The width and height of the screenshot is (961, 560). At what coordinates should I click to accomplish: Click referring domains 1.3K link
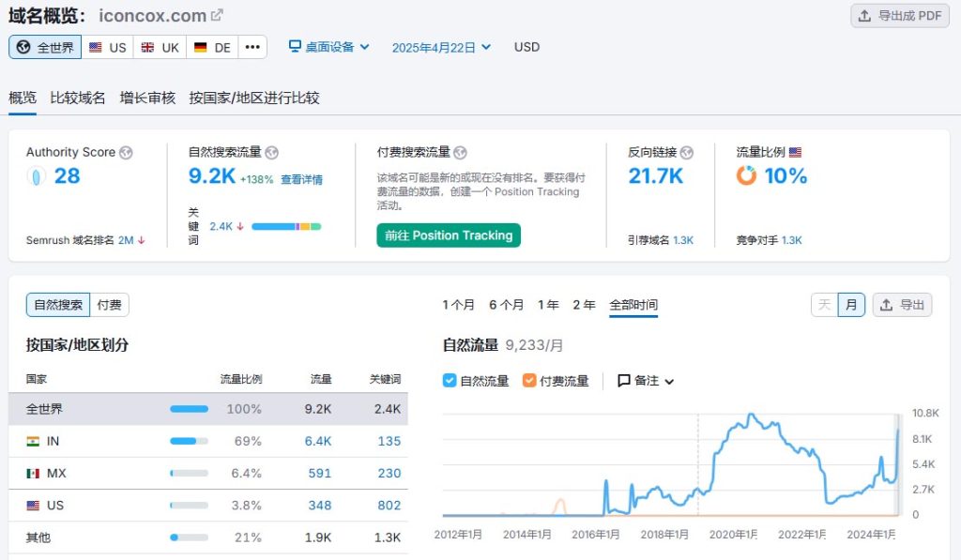(683, 240)
